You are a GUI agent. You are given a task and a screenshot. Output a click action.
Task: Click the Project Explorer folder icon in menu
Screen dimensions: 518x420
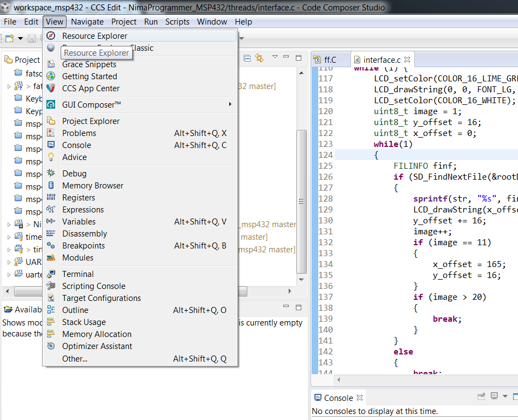51,121
